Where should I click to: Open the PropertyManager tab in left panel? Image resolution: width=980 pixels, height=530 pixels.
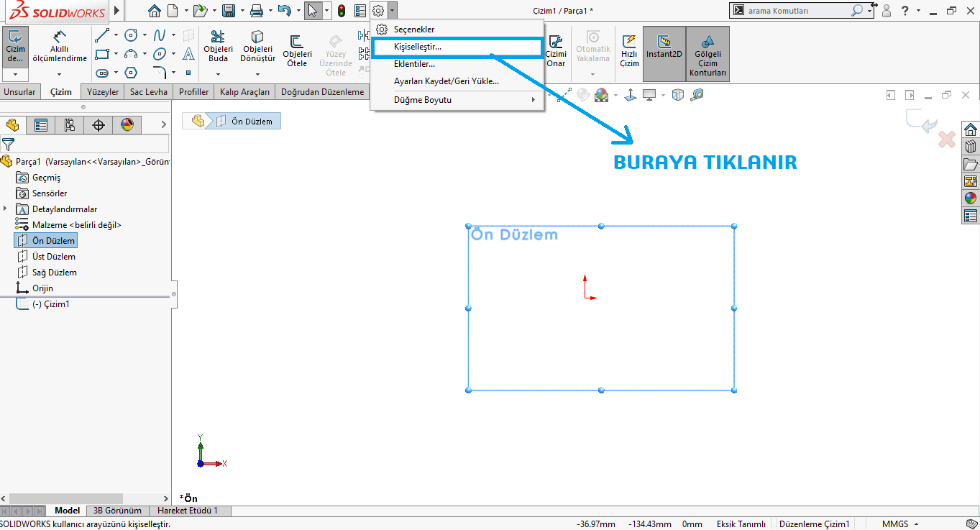41,125
